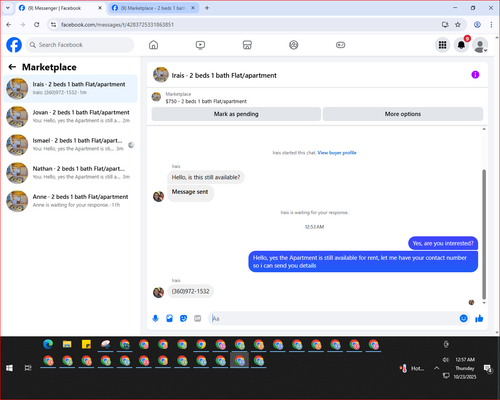Choose a sticker icon in composer
The image size is (500, 400).
point(183,318)
